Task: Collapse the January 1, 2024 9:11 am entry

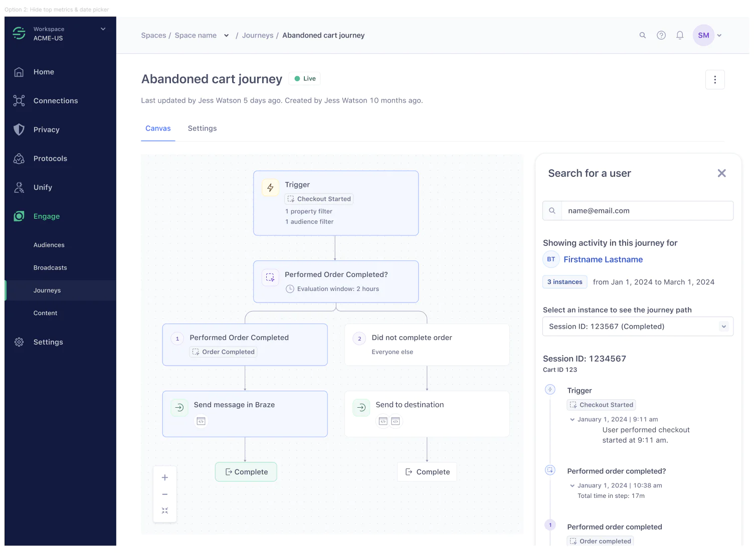Action: pos(572,420)
